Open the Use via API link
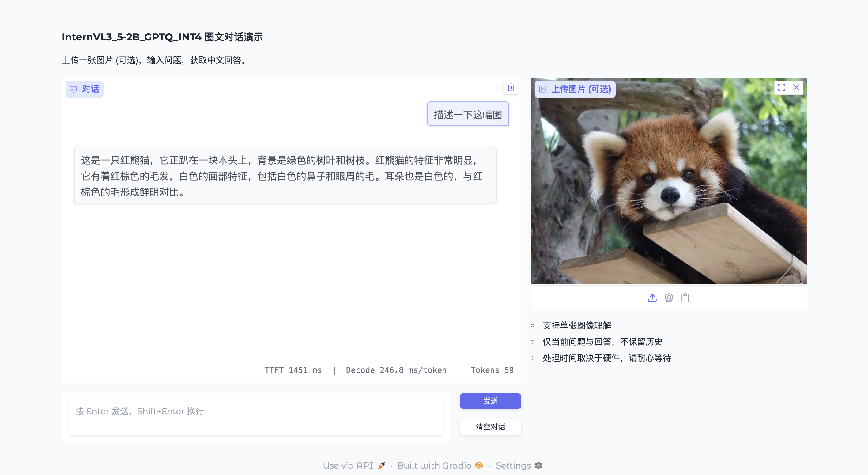The height and width of the screenshot is (475, 868). pyautogui.click(x=348, y=465)
